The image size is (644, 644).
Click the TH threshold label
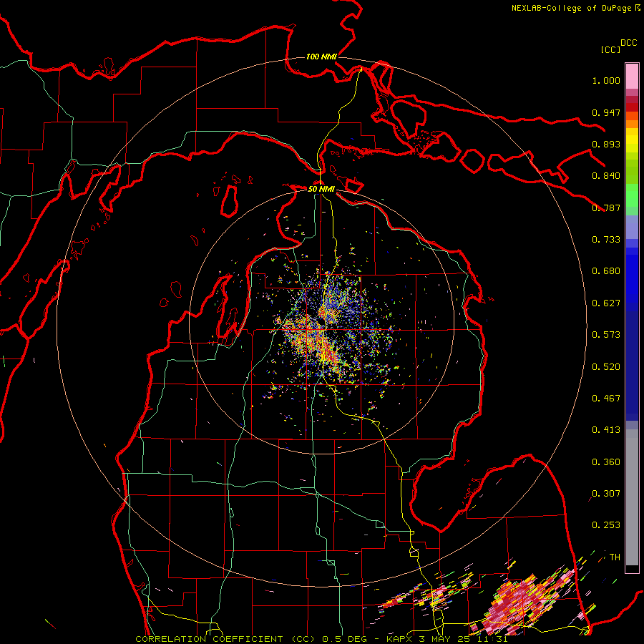point(615,557)
